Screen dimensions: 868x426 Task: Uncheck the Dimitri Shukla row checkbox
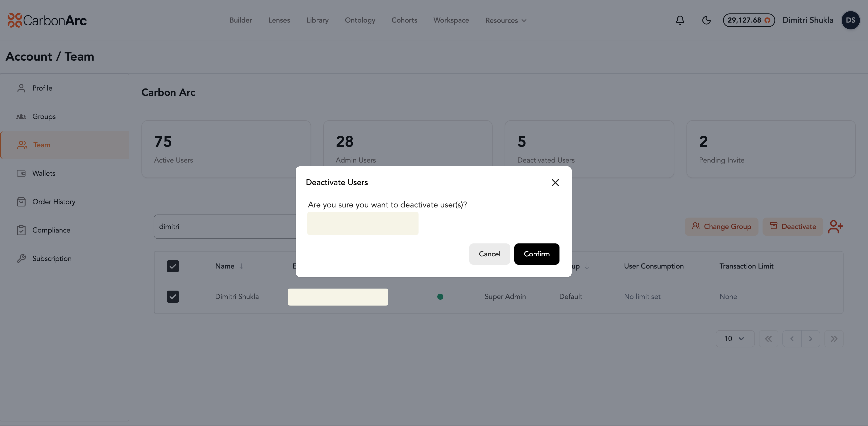[173, 297]
